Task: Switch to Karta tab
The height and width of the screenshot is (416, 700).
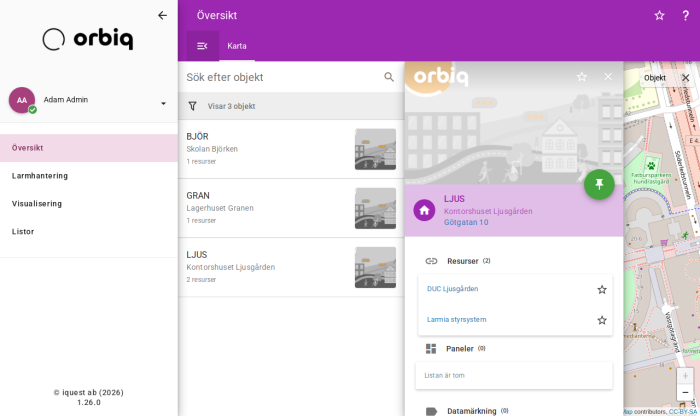Action: pos(237,46)
